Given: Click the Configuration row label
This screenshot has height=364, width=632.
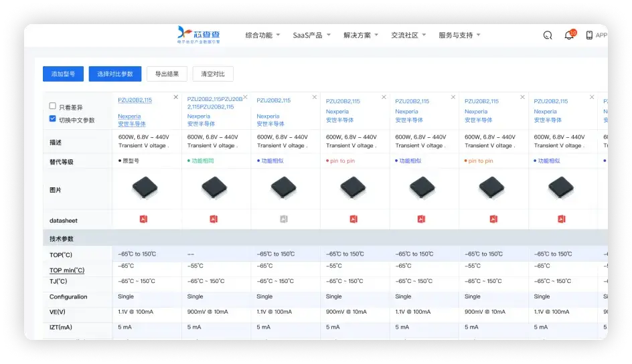Looking at the screenshot, I should [68, 297].
